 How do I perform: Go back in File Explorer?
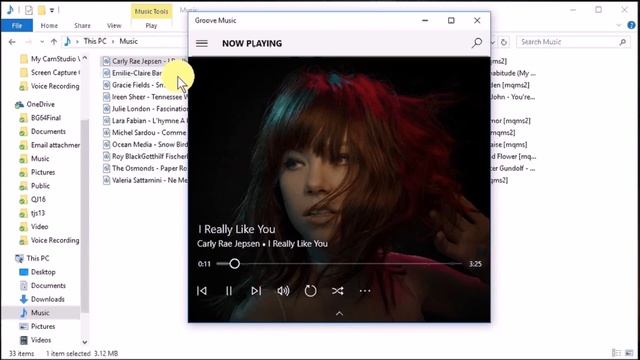tap(12, 41)
